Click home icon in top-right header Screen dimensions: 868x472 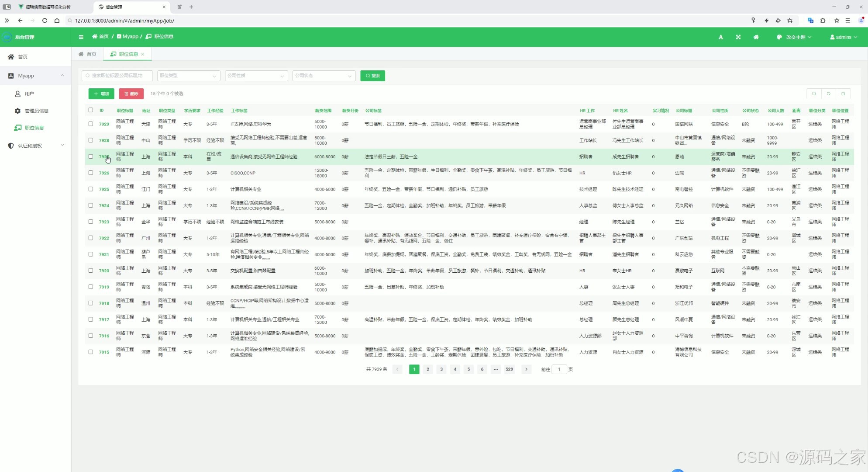pyautogui.click(x=756, y=37)
